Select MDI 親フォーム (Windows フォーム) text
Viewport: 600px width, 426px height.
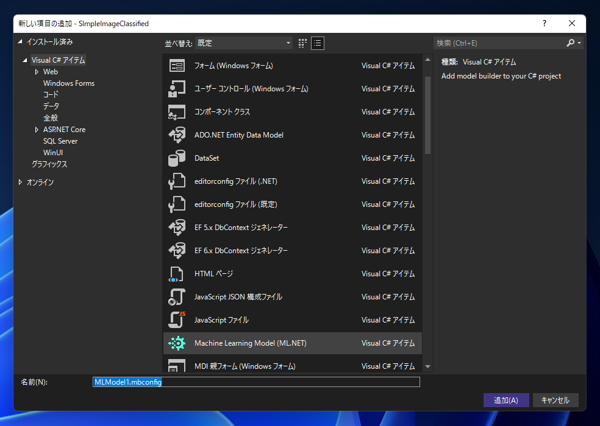click(245, 366)
